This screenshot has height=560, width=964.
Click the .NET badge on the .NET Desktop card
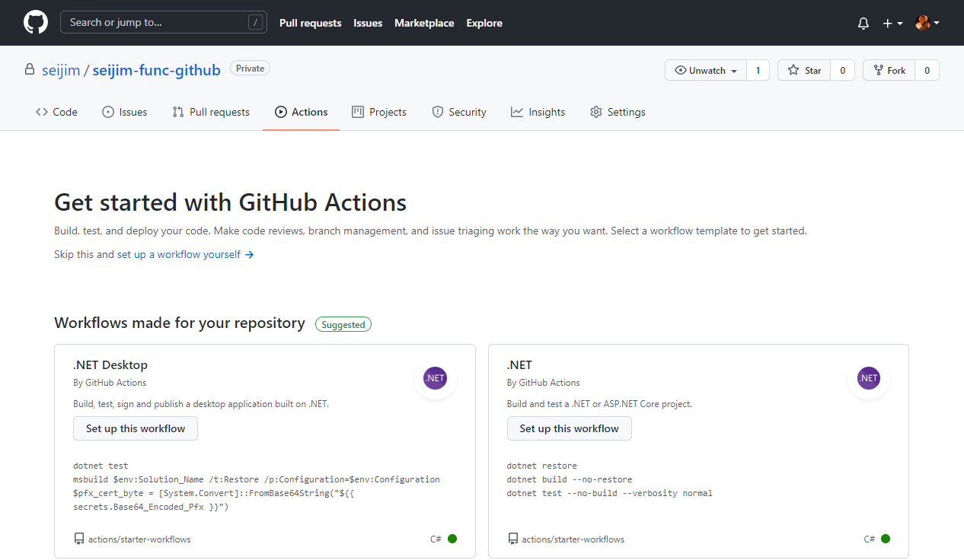(435, 377)
